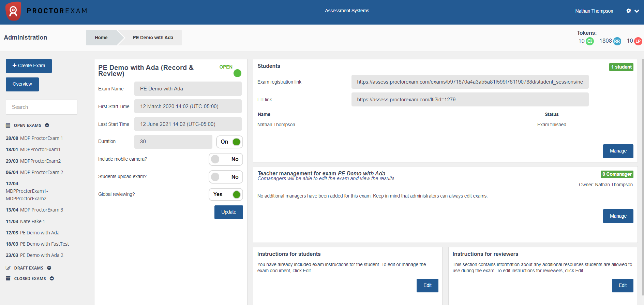644x305 pixels.
Task: Click the green OPEN status indicator
Action: 237,73
